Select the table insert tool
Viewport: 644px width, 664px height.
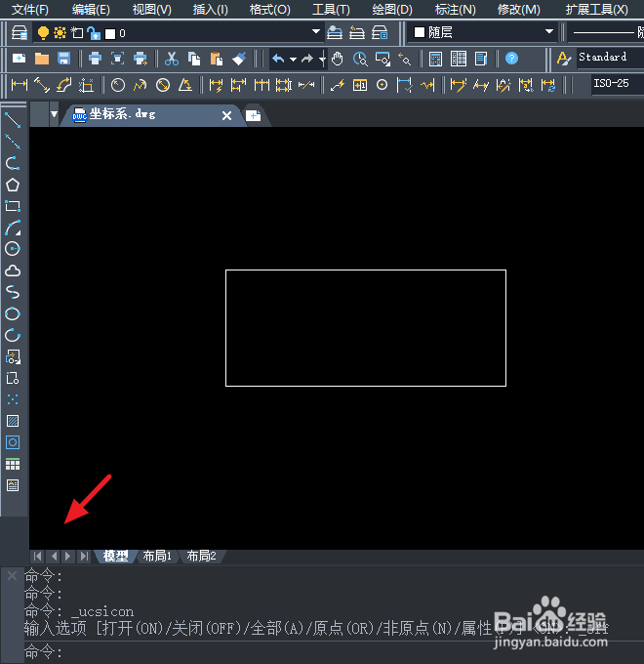[13, 464]
